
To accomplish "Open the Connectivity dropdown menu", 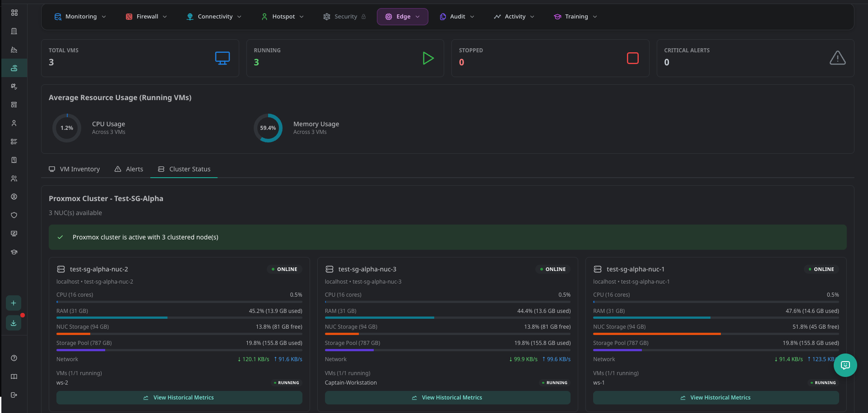I will click(214, 17).
